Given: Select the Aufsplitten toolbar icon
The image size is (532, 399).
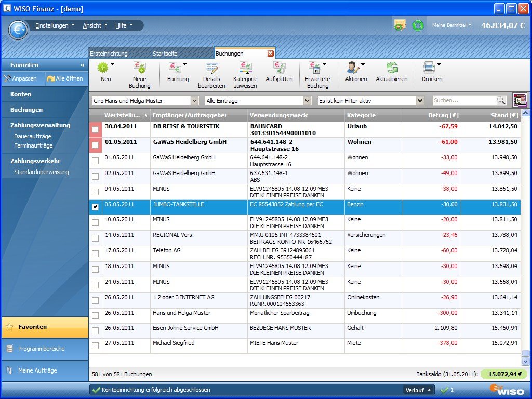Looking at the screenshot, I should 279,68.
